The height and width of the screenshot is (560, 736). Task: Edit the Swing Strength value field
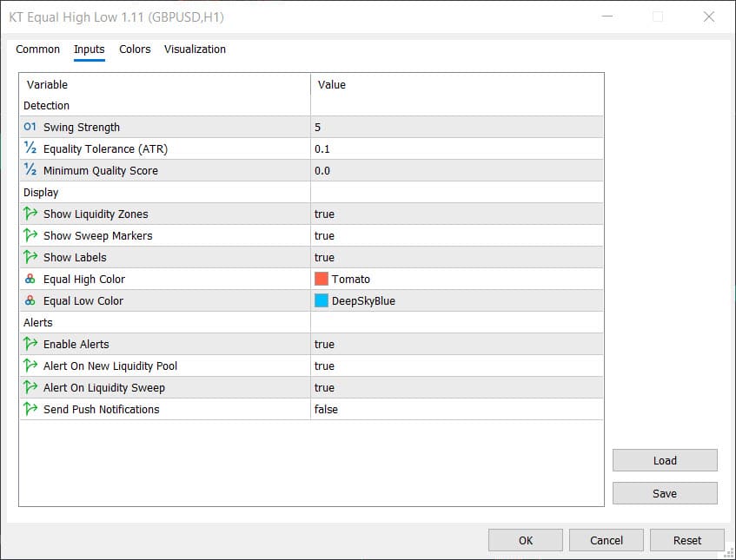(457, 127)
